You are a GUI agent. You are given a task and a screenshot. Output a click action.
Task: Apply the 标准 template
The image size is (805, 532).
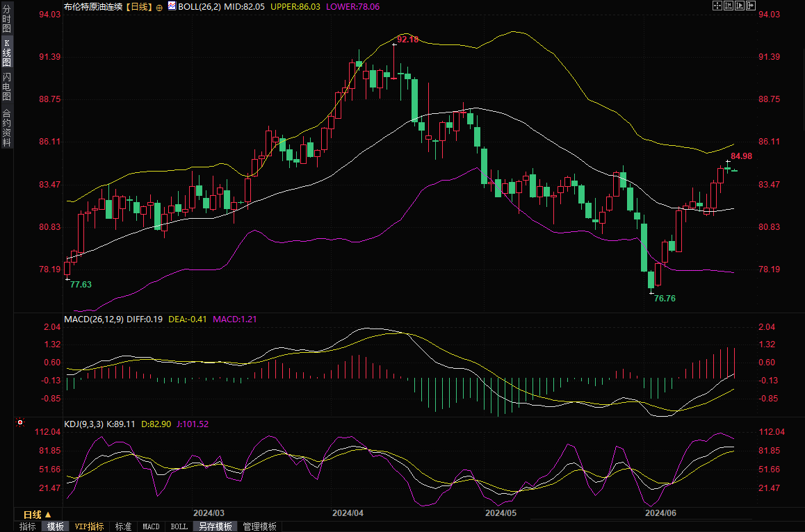point(123,527)
